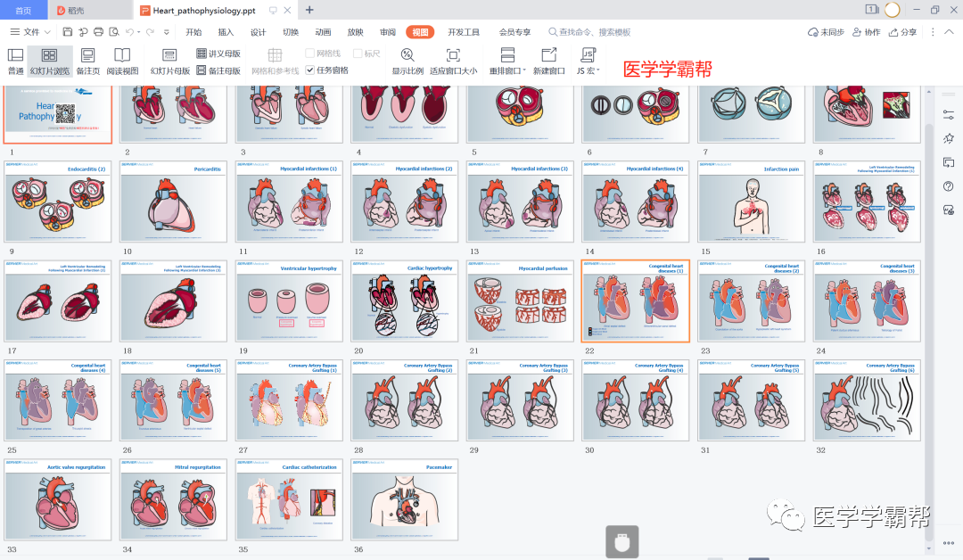Select slide 21 Myocardial perfusion thumbnail
Viewport: 963px width, 560px height.
[x=520, y=301]
